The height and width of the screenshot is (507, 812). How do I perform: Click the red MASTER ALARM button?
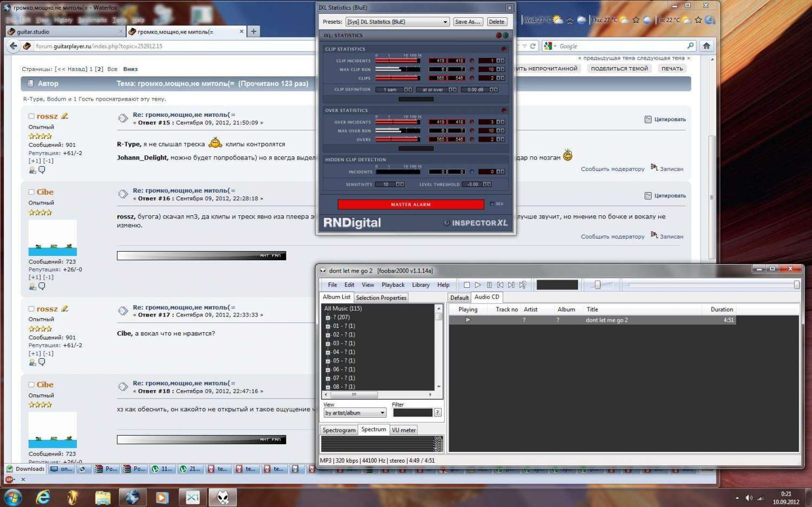(x=411, y=205)
